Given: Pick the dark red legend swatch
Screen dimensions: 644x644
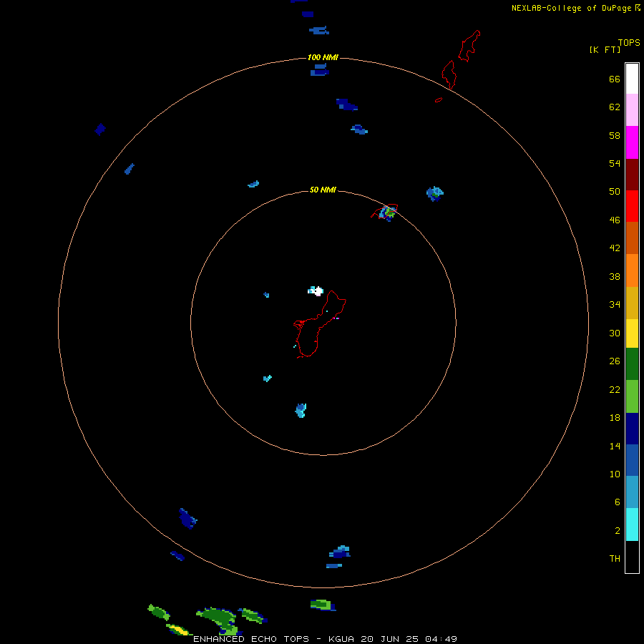Looking at the screenshot, I should pos(632,174).
